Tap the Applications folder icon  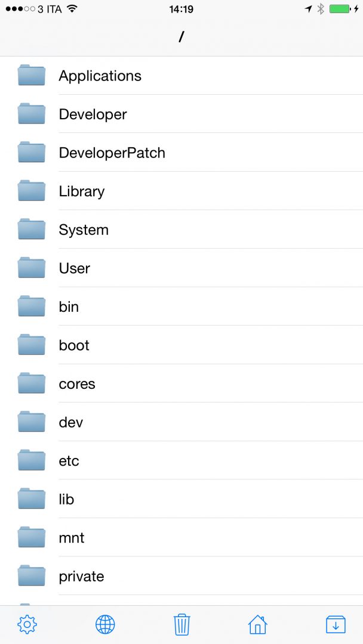coord(32,76)
